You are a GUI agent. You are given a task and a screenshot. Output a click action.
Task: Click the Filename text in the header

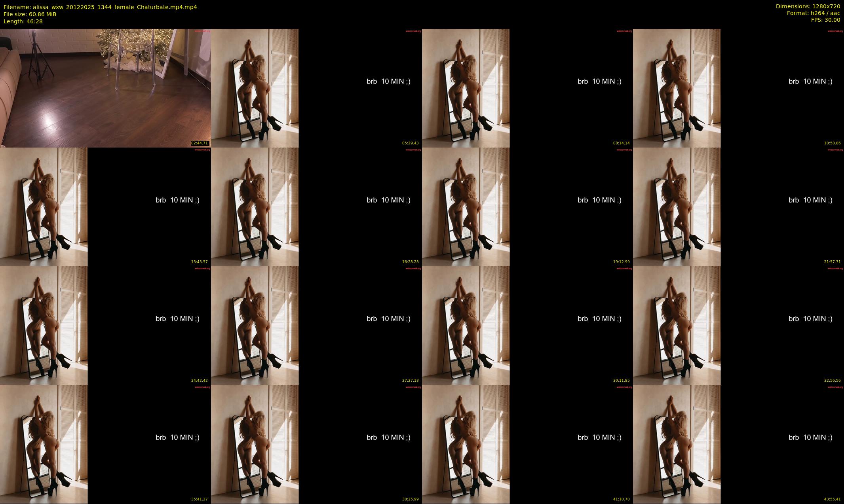tap(100, 7)
